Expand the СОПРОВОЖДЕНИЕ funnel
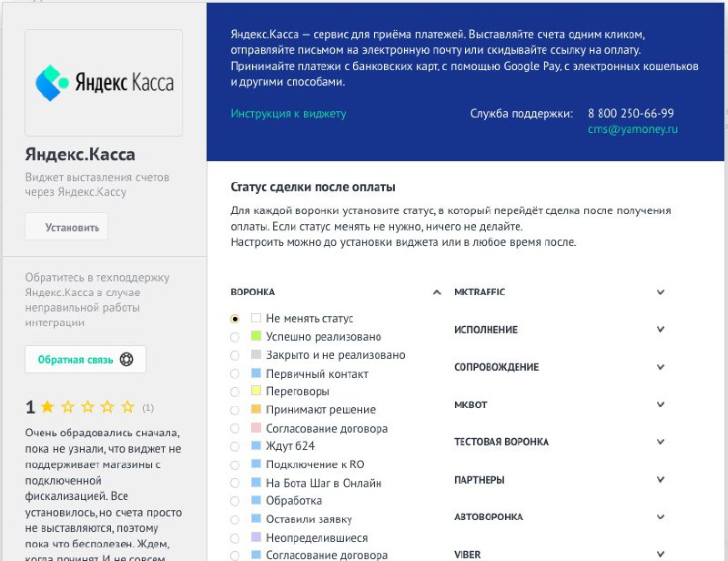The image size is (728, 561). [661, 367]
